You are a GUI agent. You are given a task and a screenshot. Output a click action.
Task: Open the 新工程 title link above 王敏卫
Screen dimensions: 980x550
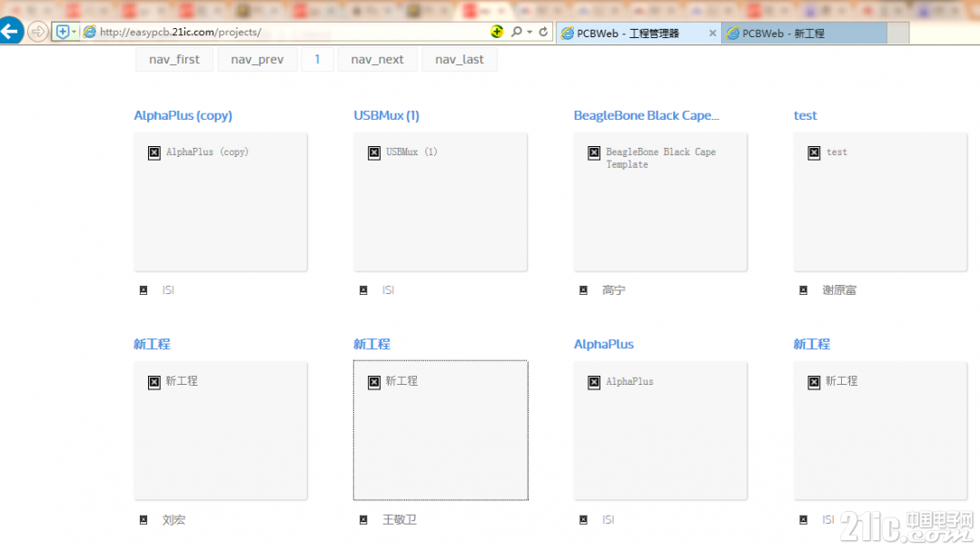371,344
